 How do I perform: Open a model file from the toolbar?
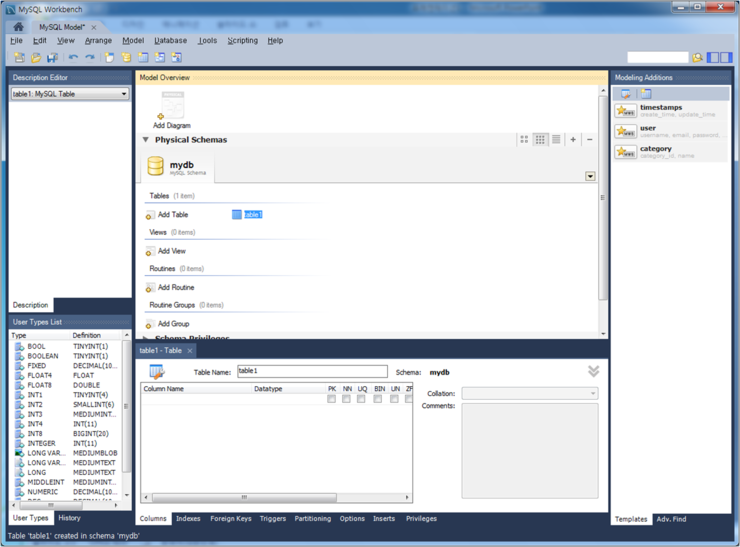36,58
